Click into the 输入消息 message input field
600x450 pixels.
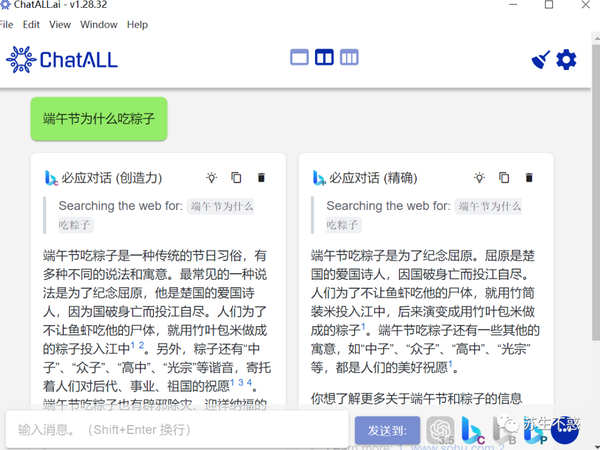pos(177,430)
